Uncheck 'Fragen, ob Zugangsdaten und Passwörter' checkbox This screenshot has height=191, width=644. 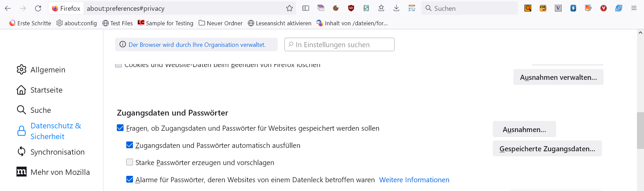pos(120,128)
